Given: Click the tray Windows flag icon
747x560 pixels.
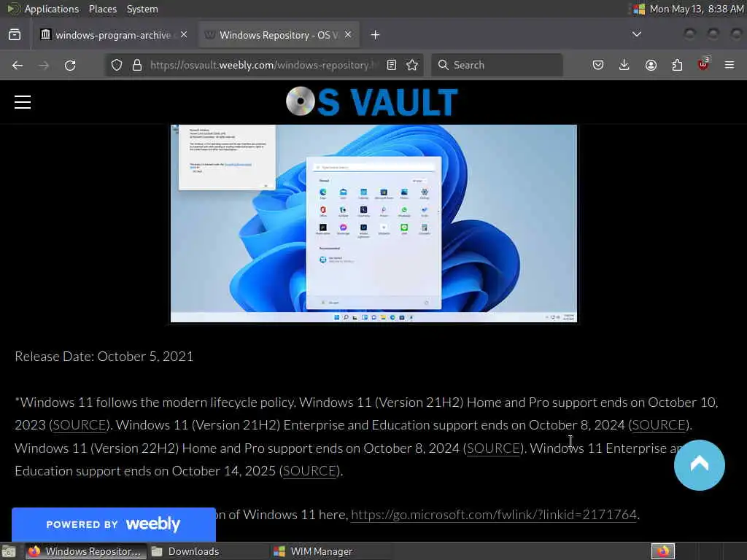Looking at the screenshot, I should click(x=639, y=9).
